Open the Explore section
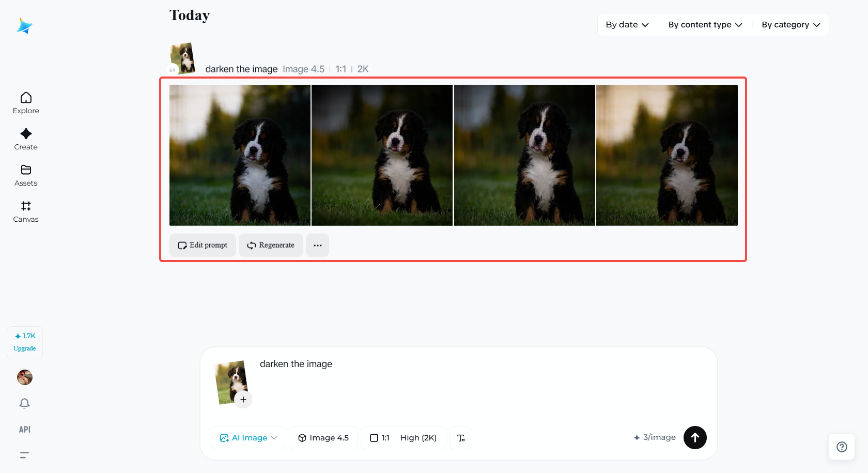The image size is (868, 473). click(x=25, y=103)
